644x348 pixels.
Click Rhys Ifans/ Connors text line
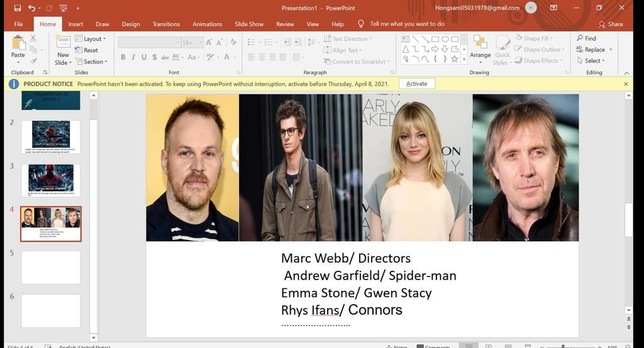point(341,310)
